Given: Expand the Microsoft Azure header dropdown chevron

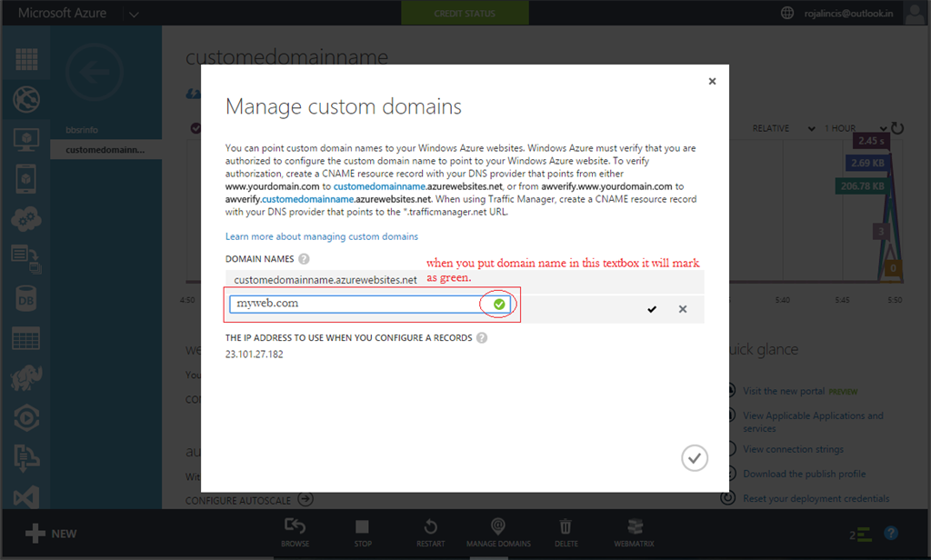Looking at the screenshot, I should (134, 15).
